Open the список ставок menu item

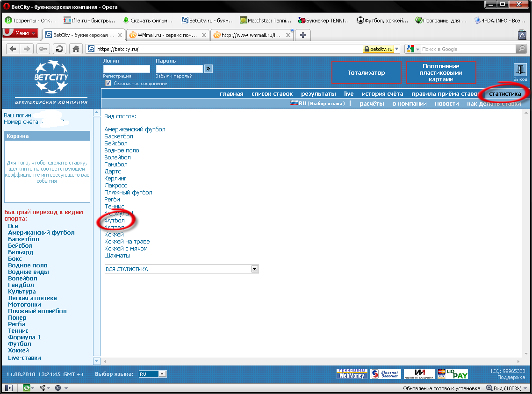[x=272, y=94]
